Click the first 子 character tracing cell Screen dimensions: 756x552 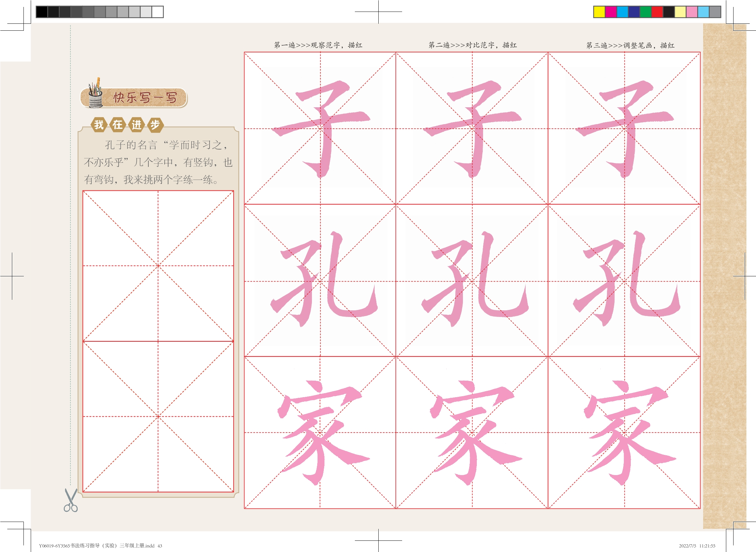(x=320, y=128)
